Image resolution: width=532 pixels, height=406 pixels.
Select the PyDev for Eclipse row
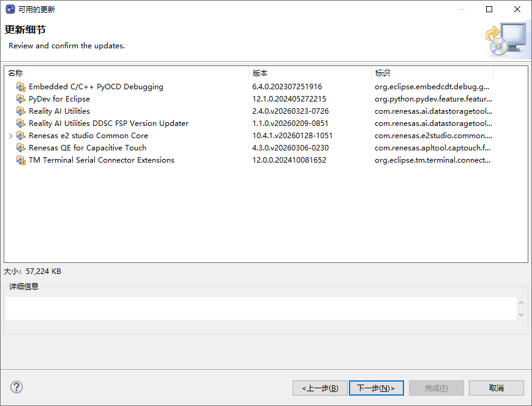[266, 99]
